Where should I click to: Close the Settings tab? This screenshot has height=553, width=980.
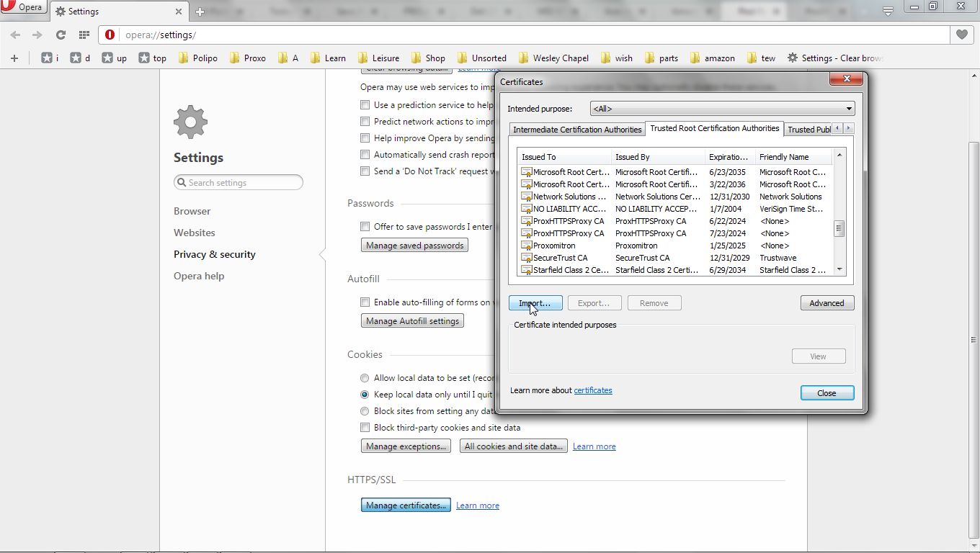(179, 12)
